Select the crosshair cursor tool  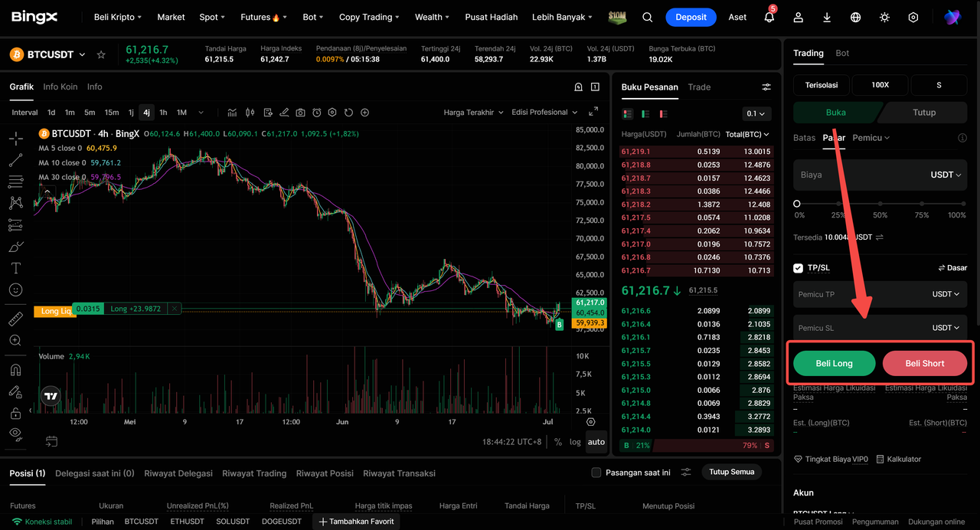tap(15, 139)
